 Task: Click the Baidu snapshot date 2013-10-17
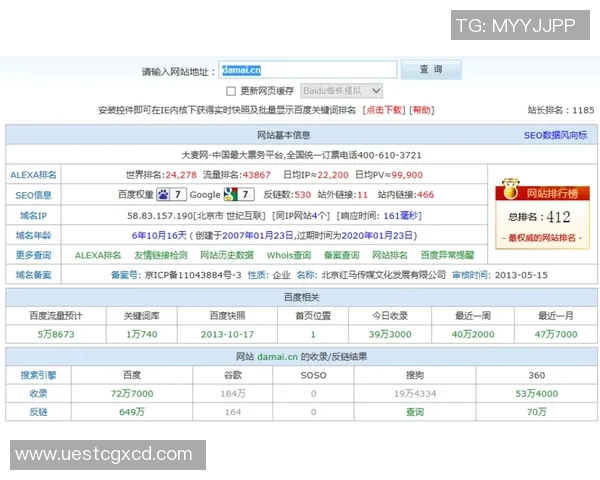(227, 334)
